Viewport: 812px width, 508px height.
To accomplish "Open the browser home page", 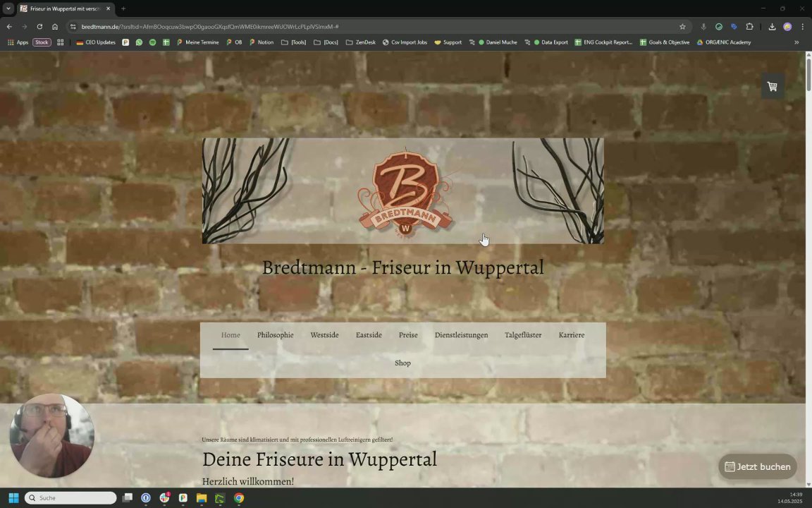I will [x=55, y=26].
